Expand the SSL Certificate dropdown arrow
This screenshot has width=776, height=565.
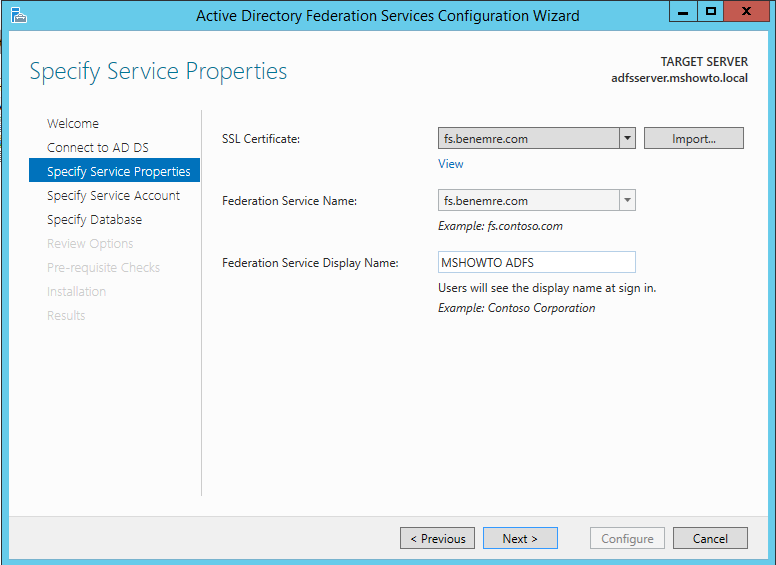point(627,138)
